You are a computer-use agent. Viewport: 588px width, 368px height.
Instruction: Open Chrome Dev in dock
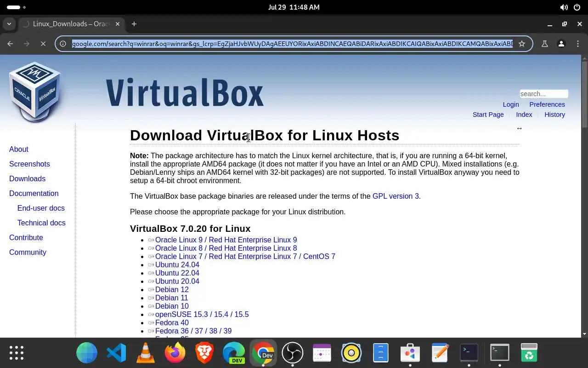click(x=263, y=353)
